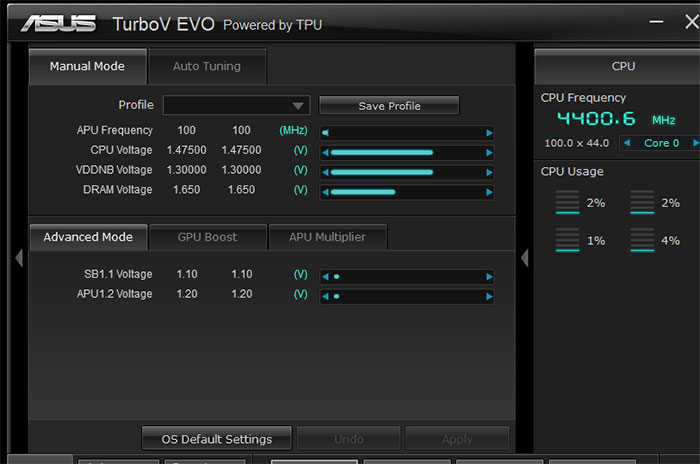Increase APU1.2 Voltage with right arrow
The height and width of the screenshot is (464, 700).
489,296
